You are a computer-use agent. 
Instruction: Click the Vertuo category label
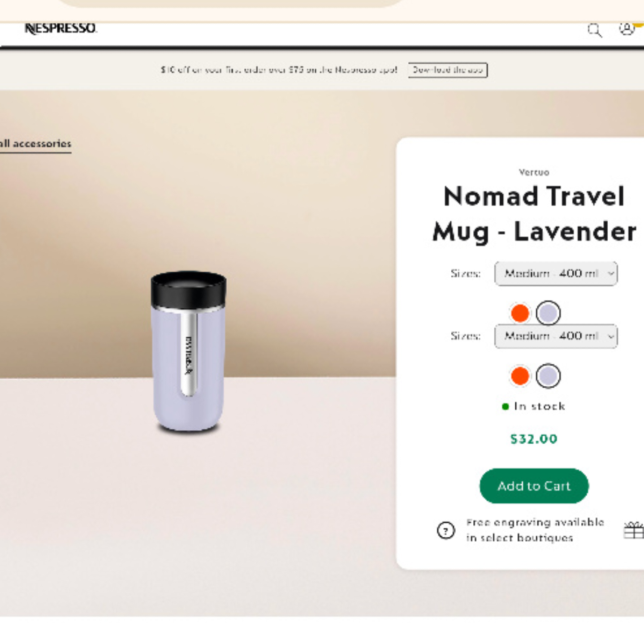click(x=534, y=172)
